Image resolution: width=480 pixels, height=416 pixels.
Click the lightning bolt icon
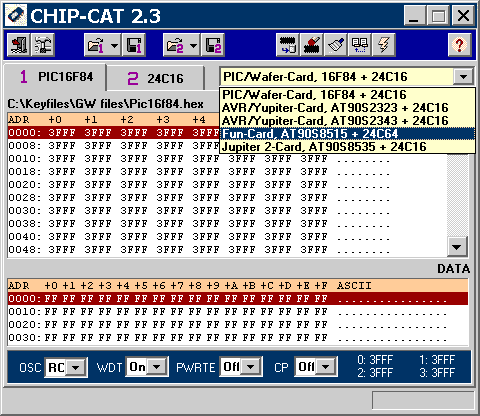point(384,45)
